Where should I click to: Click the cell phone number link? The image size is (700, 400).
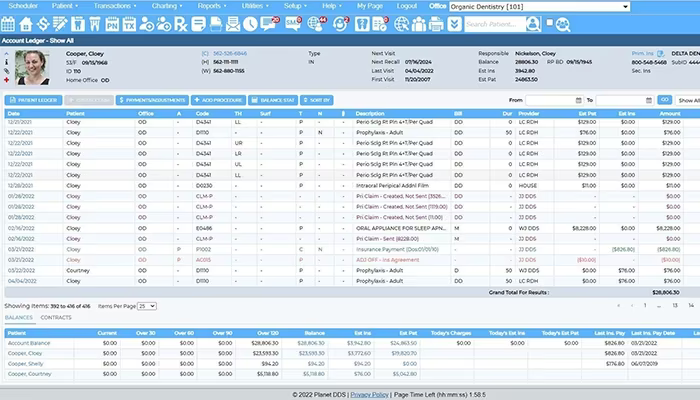tap(230, 54)
